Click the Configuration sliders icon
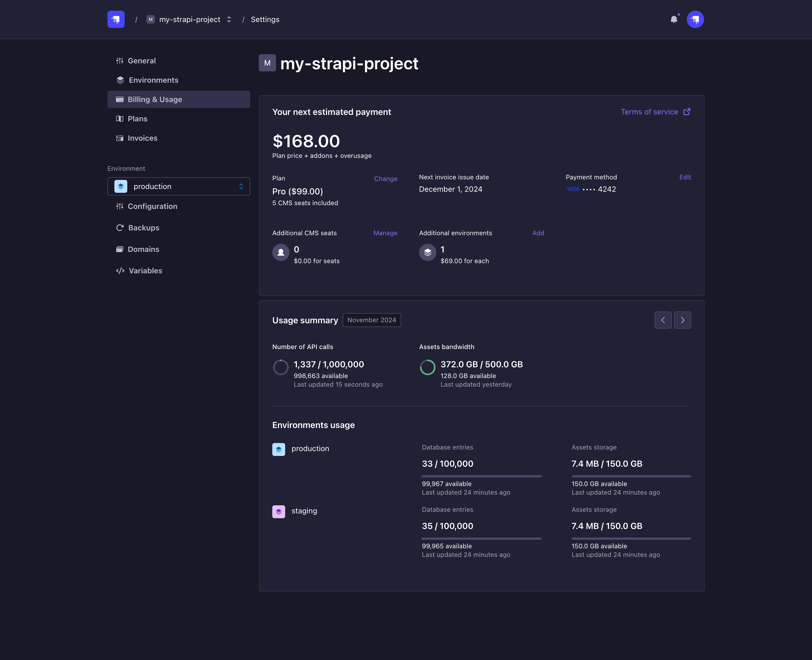 pyautogui.click(x=119, y=206)
